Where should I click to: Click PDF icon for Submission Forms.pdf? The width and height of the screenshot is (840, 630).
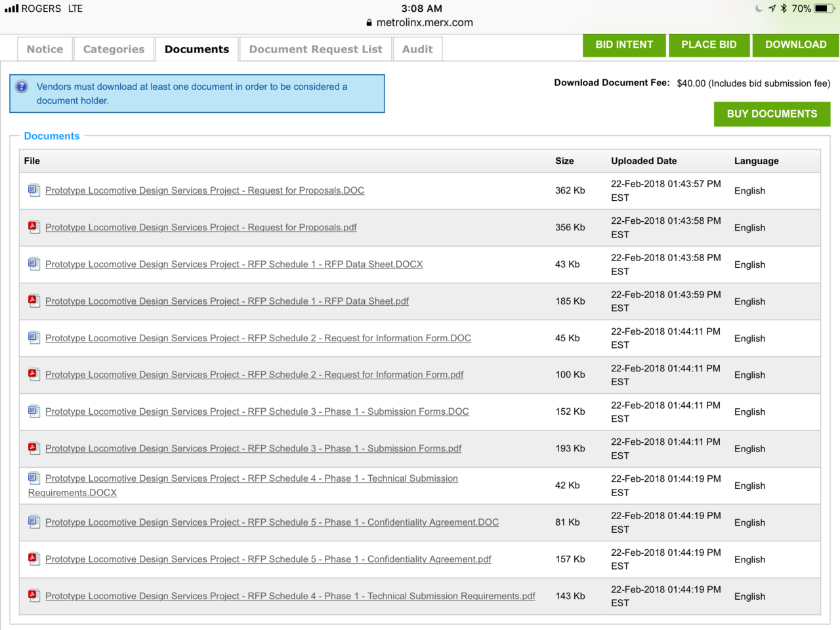(x=33, y=448)
